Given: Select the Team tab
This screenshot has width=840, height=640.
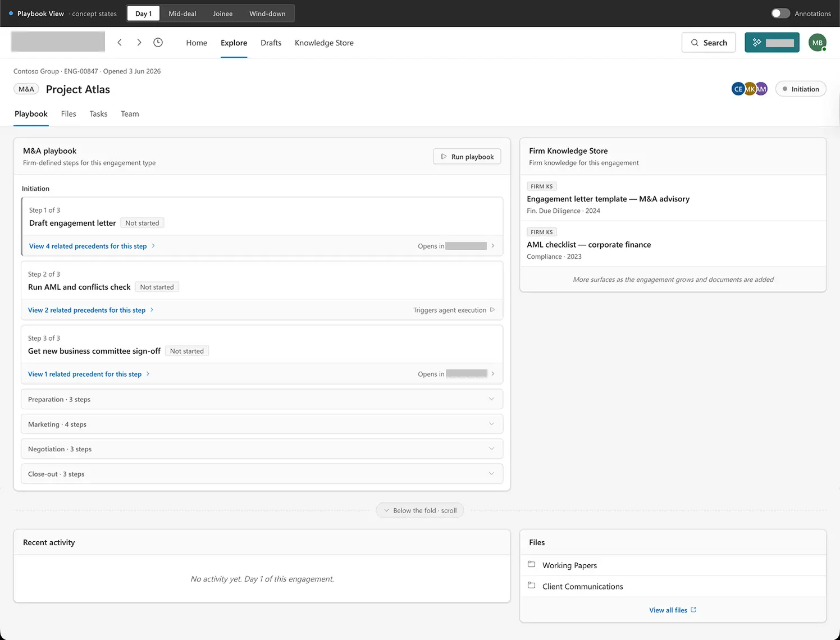Looking at the screenshot, I should click(130, 114).
